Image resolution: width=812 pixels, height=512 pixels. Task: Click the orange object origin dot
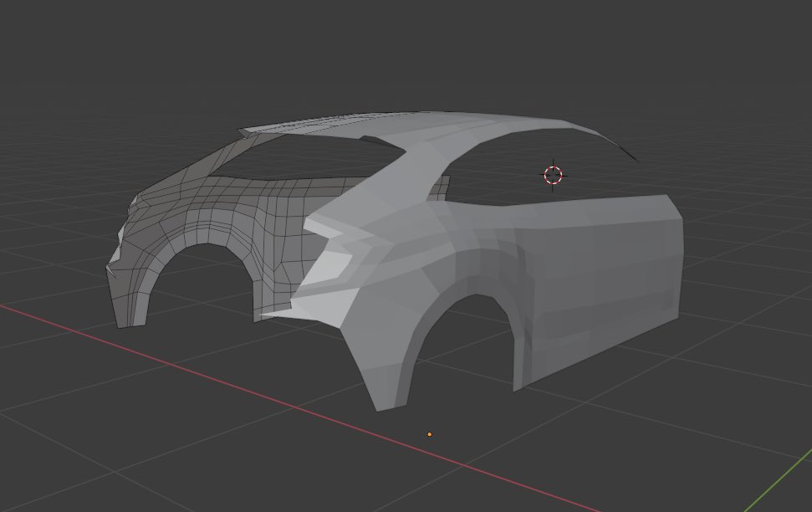429,434
